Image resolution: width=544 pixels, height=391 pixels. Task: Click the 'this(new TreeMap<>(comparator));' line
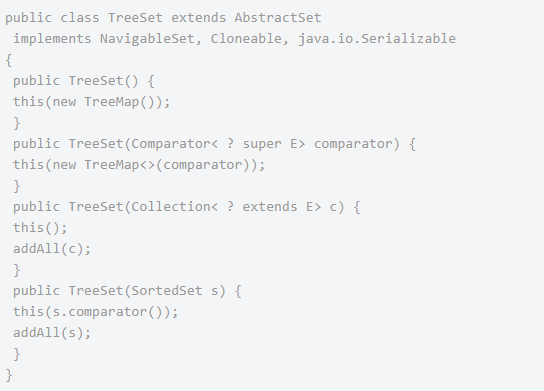tap(139, 165)
